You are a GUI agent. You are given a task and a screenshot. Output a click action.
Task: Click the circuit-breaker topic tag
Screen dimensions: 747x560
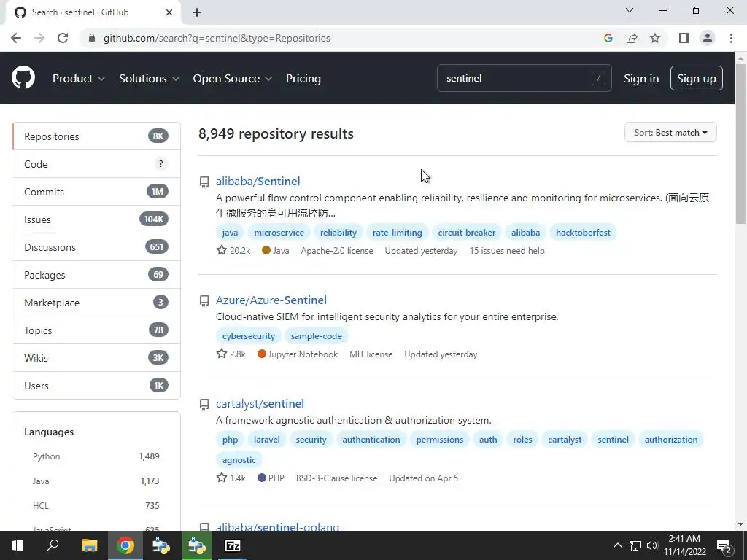466,233
